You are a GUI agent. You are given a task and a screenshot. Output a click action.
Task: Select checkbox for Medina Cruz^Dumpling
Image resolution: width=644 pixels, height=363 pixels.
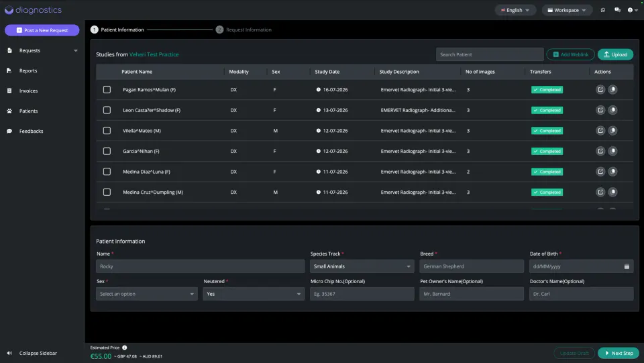pyautogui.click(x=107, y=192)
